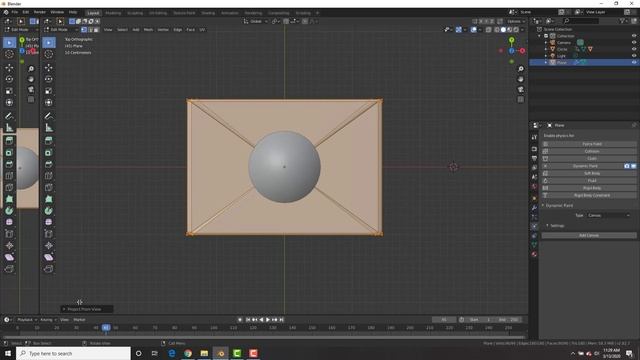Select the Edge Slide tool in the main viewport
The image size is (640, 360).
coord(49,234)
